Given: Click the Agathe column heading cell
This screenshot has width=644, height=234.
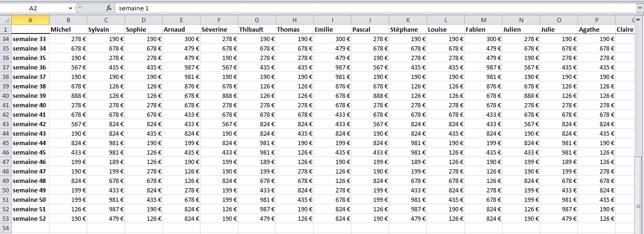Looking at the screenshot, I should point(596,29).
